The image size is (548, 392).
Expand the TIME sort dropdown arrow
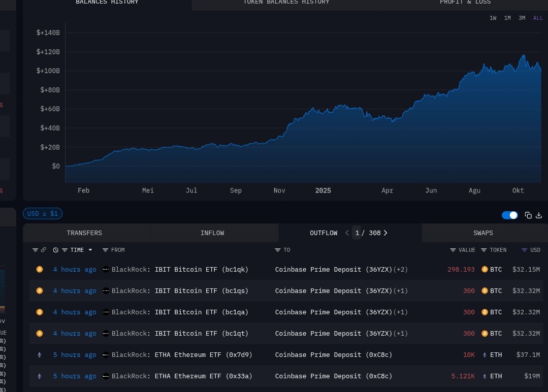tap(90, 250)
